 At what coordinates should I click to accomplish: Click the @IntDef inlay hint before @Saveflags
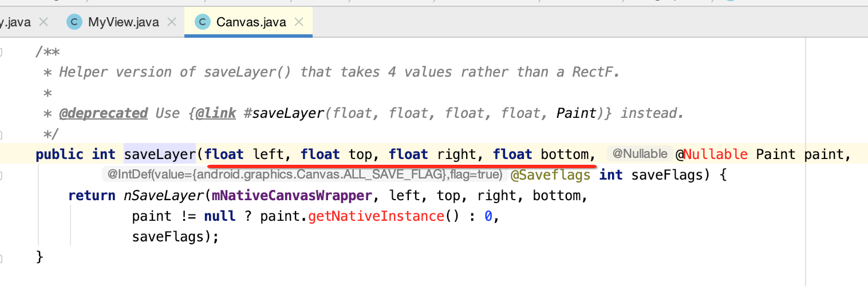305,174
